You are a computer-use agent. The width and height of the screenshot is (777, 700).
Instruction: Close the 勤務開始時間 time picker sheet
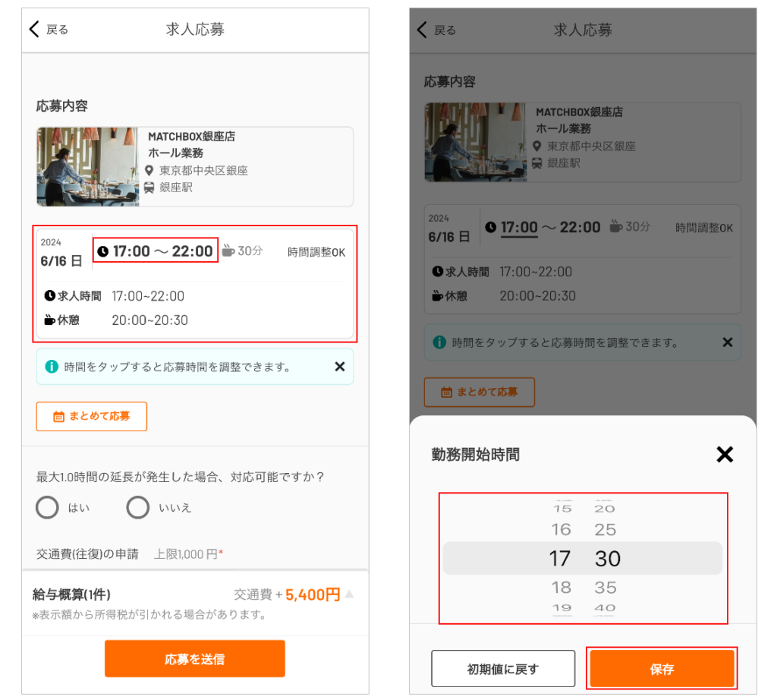[725, 454]
